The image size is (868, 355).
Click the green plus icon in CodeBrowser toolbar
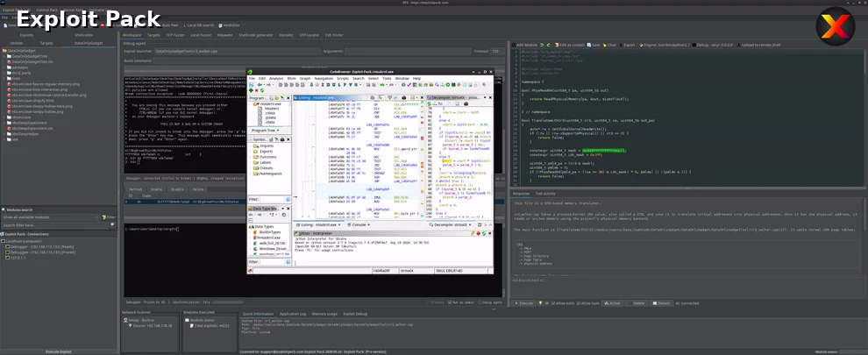(251, 90)
